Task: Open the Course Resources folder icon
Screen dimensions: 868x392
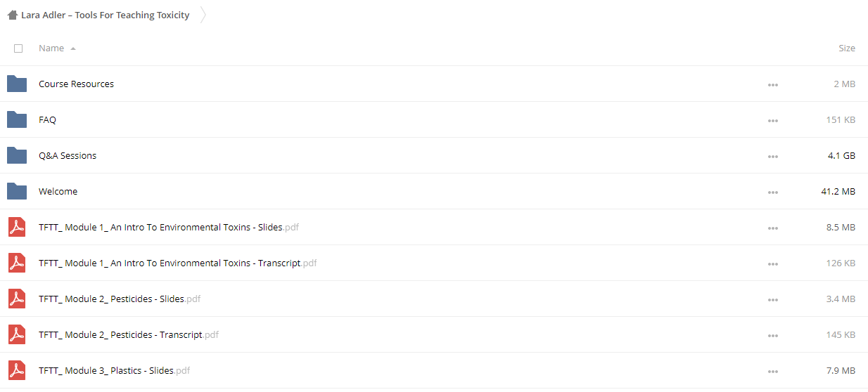Action: click(17, 84)
